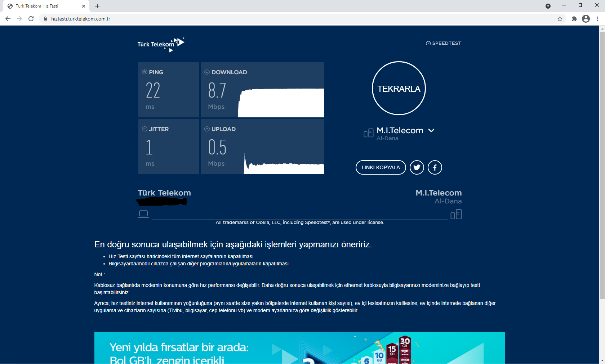Click the SPEEDTEST label link
The image size is (605, 364).
click(447, 43)
